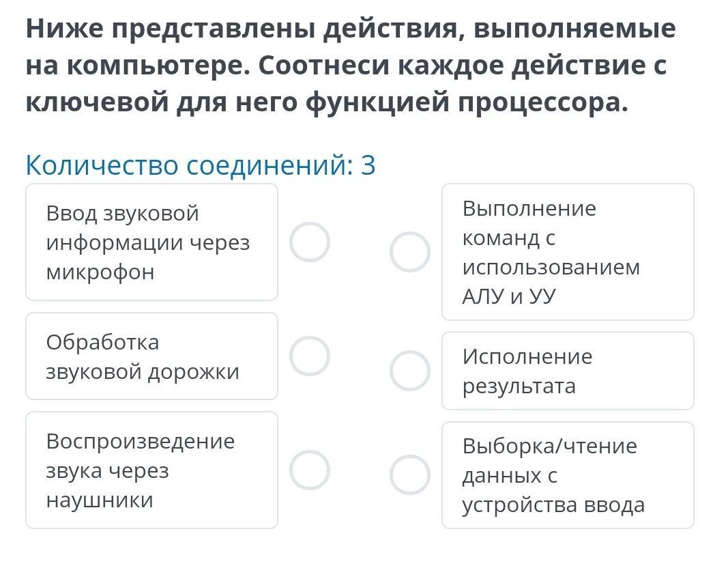The image size is (728, 566).
Task: Select the connector circle beside 'Обработка звуковой дорожки'
Action: (x=310, y=356)
